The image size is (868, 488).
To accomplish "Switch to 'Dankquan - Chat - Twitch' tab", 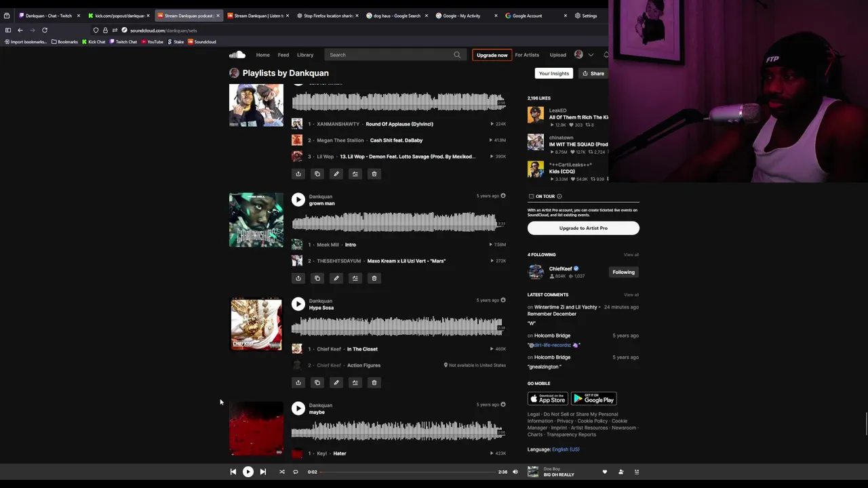I will click(47, 16).
